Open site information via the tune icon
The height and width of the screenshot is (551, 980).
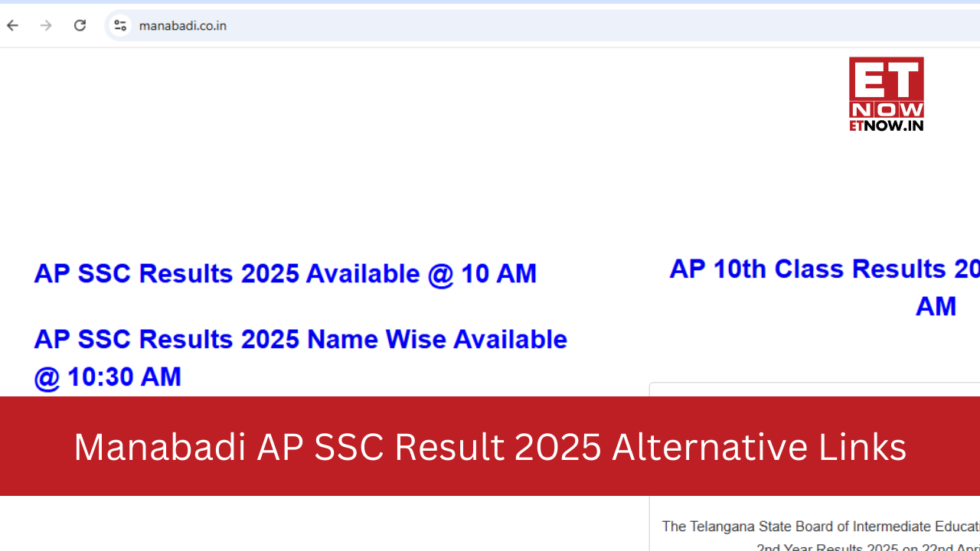coord(120,25)
